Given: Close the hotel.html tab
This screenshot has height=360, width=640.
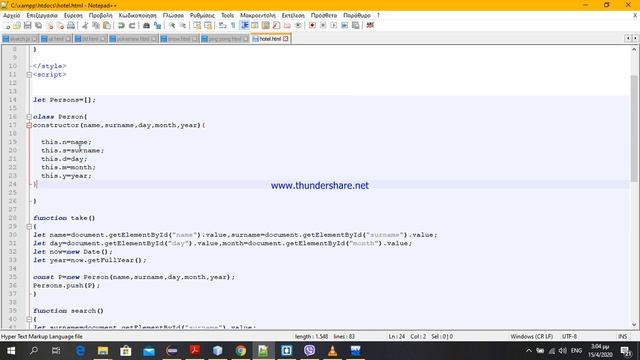Looking at the screenshot, I should point(286,39).
